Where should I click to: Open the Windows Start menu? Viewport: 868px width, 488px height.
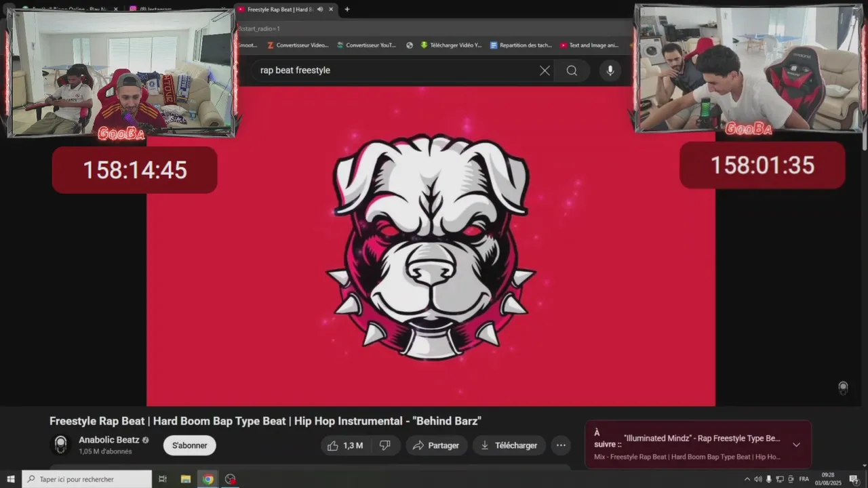pos(10,479)
